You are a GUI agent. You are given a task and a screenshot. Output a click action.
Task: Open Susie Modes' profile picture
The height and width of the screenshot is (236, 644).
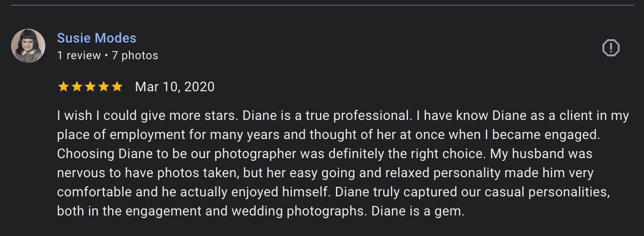click(28, 46)
